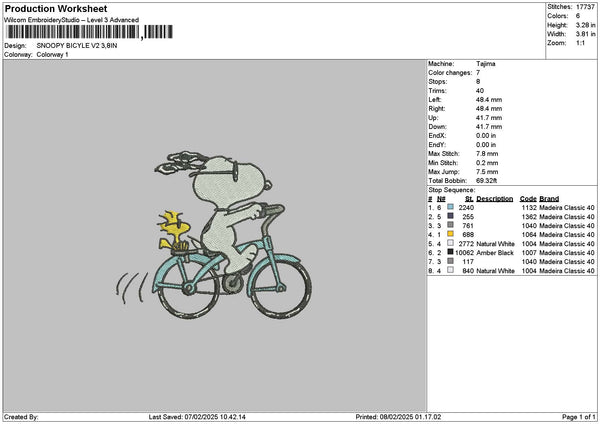Click the Trims value "40"
The image size is (600, 424).
click(480, 91)
